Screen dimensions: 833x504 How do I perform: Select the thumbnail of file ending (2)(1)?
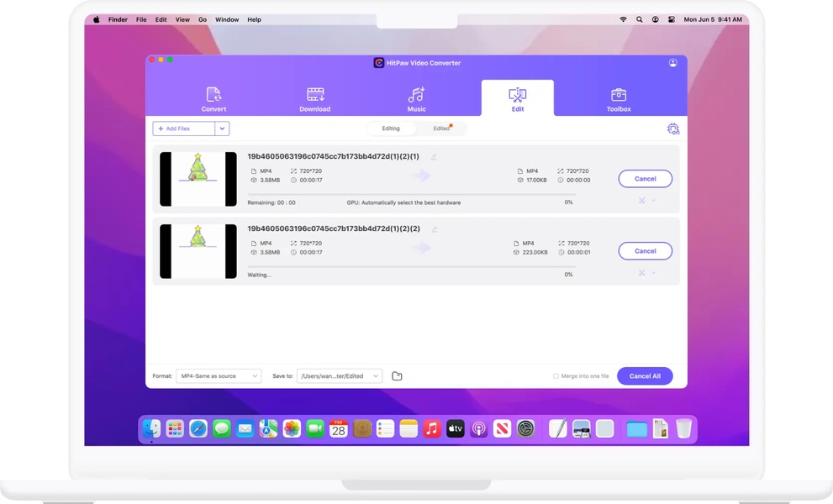pyautogui.click(x=198, y=179)
